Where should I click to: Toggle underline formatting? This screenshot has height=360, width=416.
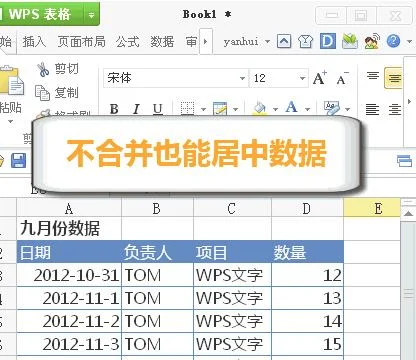(x=158, y=109)
